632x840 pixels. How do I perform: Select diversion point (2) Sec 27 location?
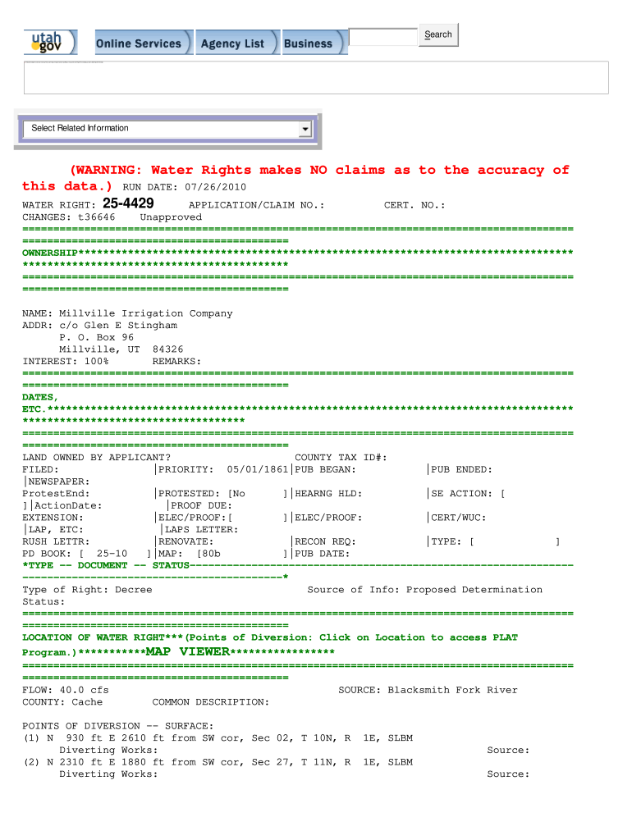[x=217, y=762]
